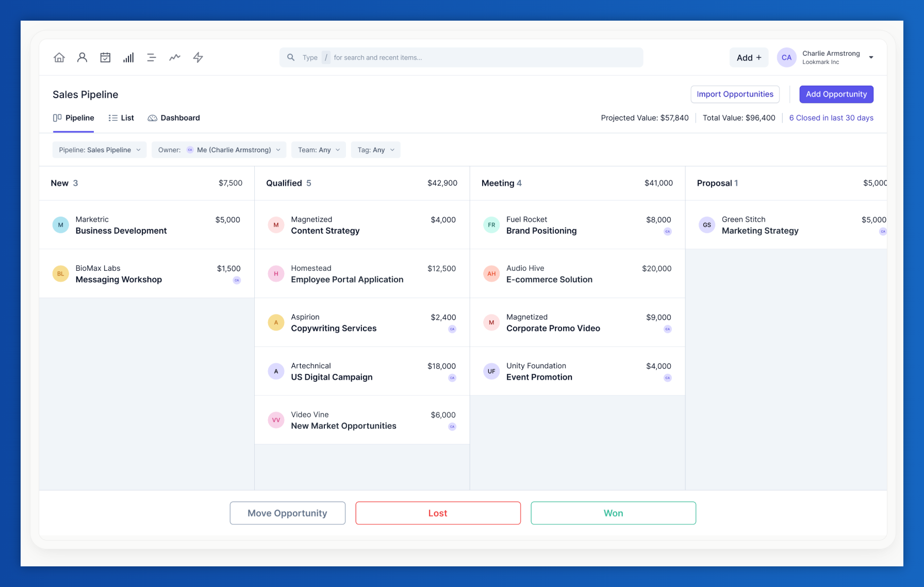Click owner badge on Brand Positioning card
924x587 pixels.
point(668,232)
